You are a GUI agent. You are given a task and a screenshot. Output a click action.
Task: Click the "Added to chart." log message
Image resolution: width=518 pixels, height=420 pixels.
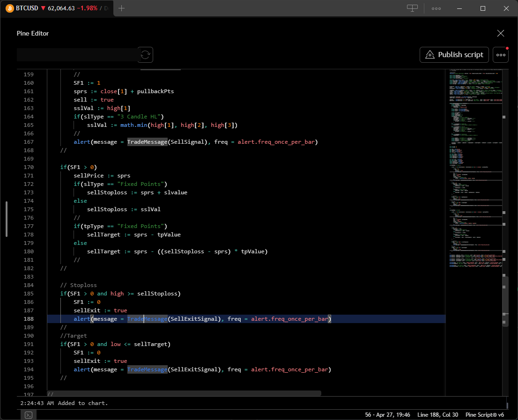83,403
